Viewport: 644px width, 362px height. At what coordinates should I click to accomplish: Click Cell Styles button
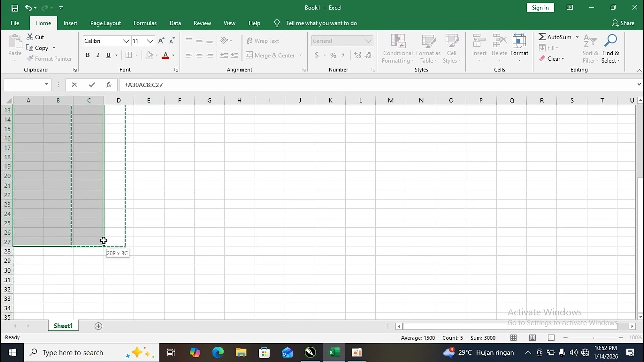click(452, 49)
